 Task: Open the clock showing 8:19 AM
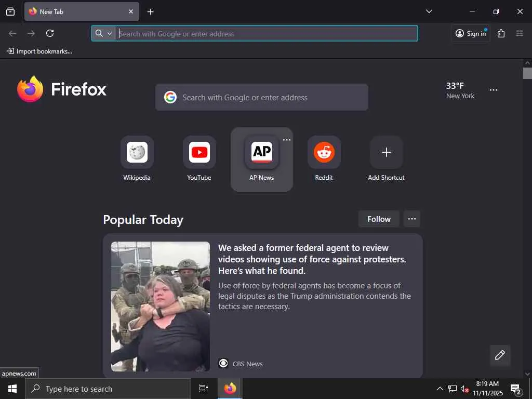point(487,389)
